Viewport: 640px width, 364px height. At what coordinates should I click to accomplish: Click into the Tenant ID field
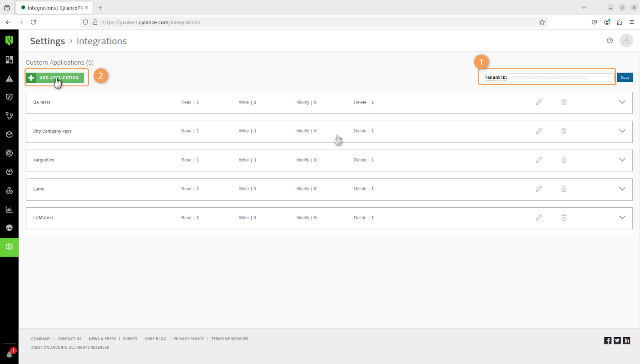coord(561,78)
